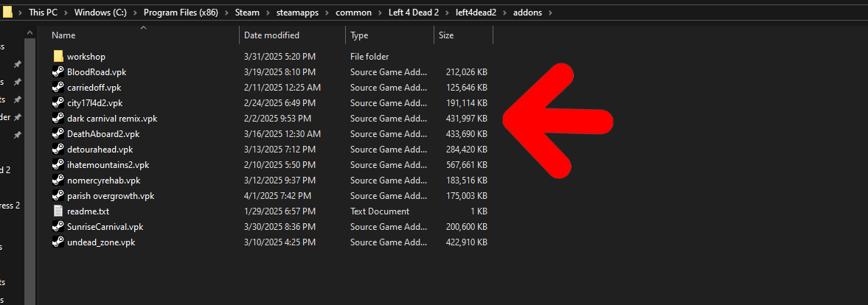The height and width of the screenshot is (305, 868).
Task: Click the 4/1/2025 7:42 PM date
Action: pyautogui.click(x=278, y=196)
